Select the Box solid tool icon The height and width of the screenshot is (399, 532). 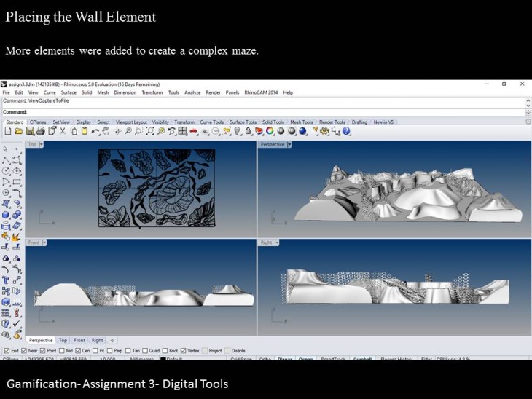[x=7, y=215]
